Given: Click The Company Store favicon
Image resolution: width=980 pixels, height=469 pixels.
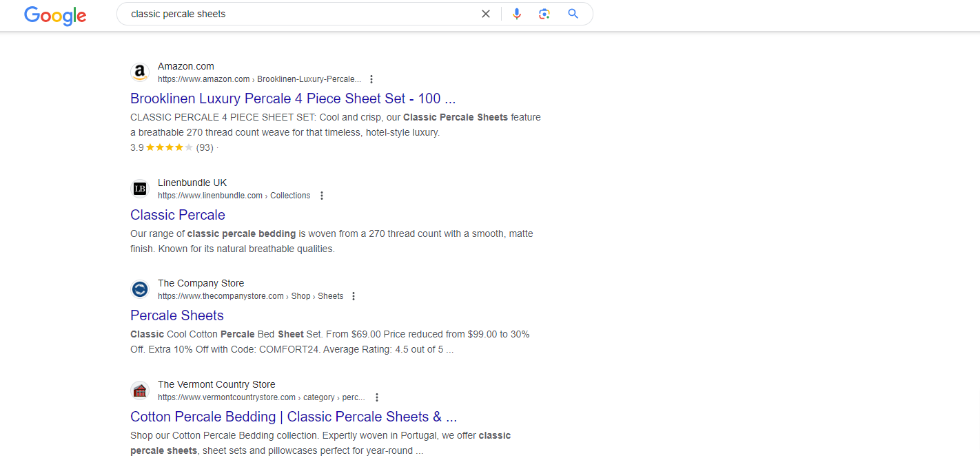Looking at the screenshot, I should click(140, 289).
